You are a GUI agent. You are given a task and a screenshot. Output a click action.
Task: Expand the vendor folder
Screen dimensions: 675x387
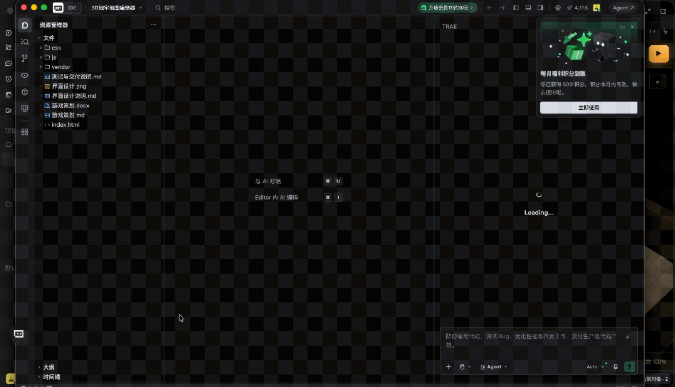[x=55, y=67]
